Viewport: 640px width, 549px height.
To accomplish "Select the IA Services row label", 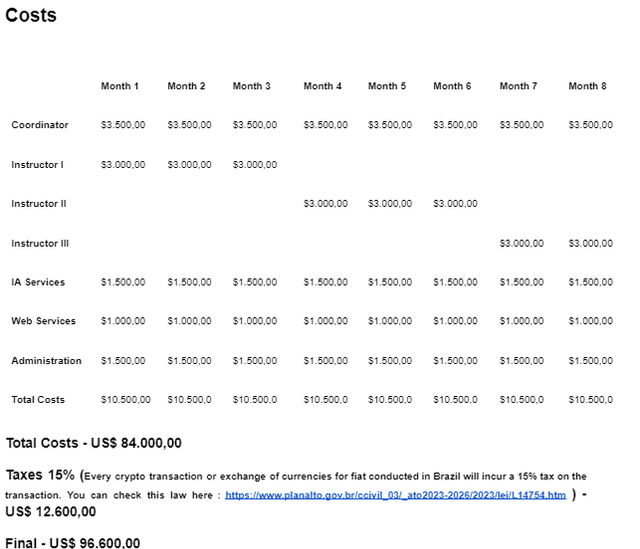I will point(38,282).
